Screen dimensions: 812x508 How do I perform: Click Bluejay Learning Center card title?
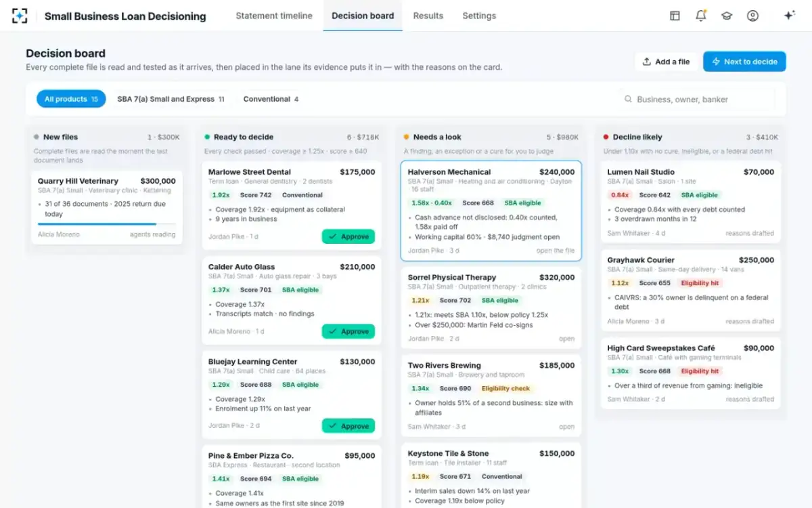coord(253,362)
